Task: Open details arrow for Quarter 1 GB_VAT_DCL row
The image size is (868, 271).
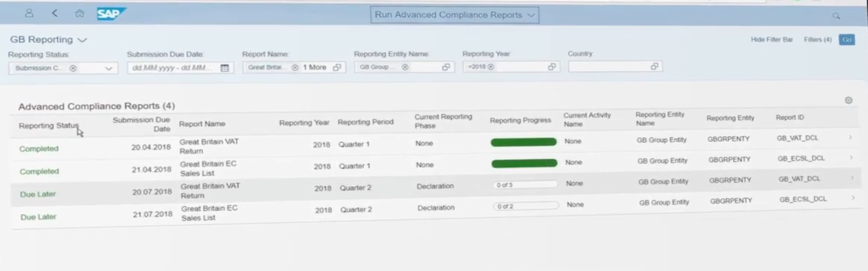Action: point(850,137)
